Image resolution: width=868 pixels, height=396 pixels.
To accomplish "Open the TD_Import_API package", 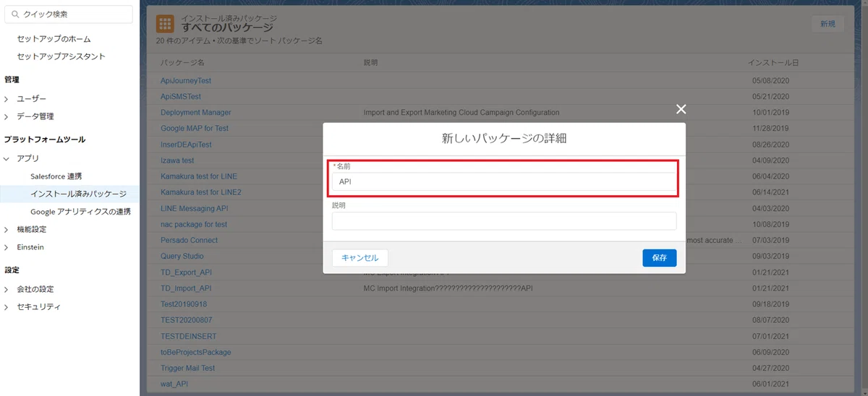I will [x=186, y=288].
